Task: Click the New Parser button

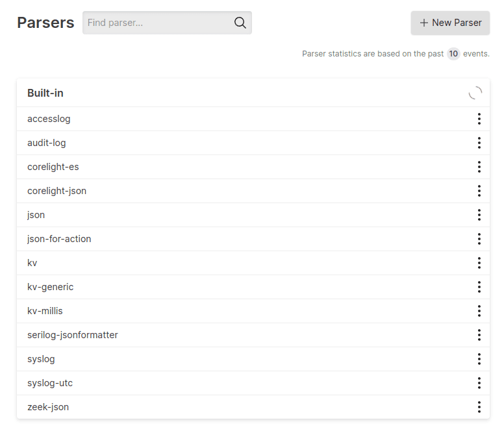Action: (450, 23)
